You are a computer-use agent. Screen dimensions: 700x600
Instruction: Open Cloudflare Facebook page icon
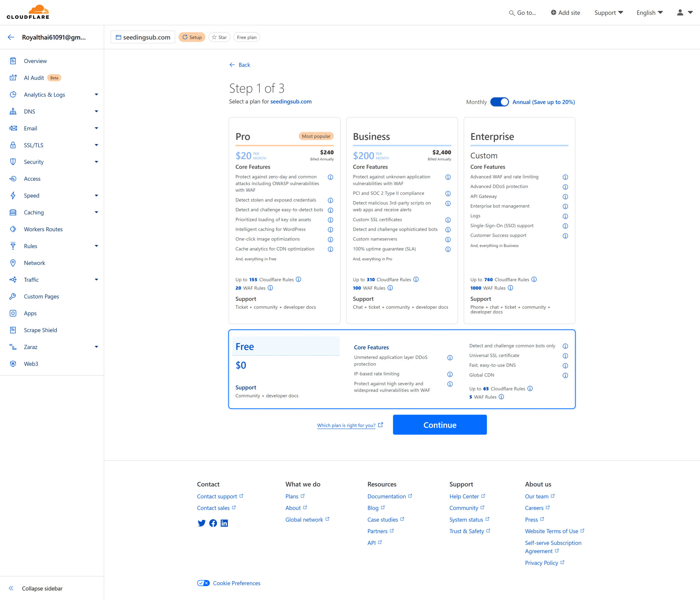tap(213, 523)
